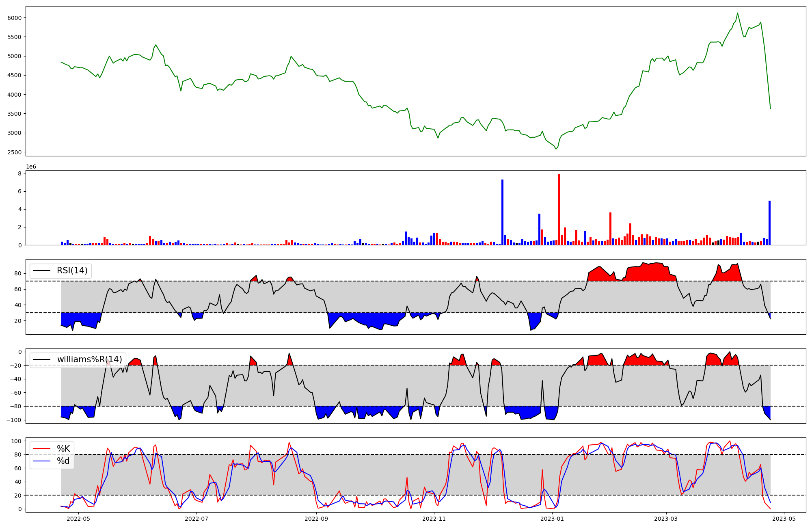The width and height of the screenshot is (812, 528).
Task: Click the 1e6 exponent label above volume axis
Action: 31,167
